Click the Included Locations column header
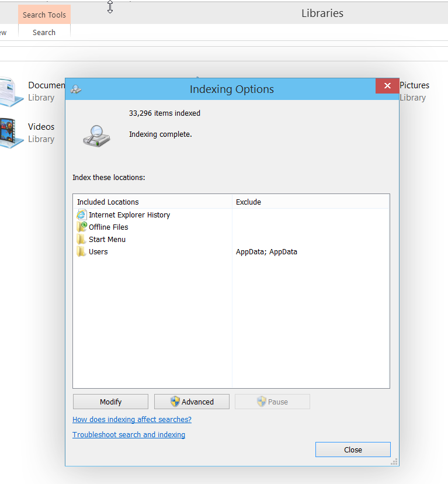The height and width of the screenshot is (484, 448). (x=152, y=202)
